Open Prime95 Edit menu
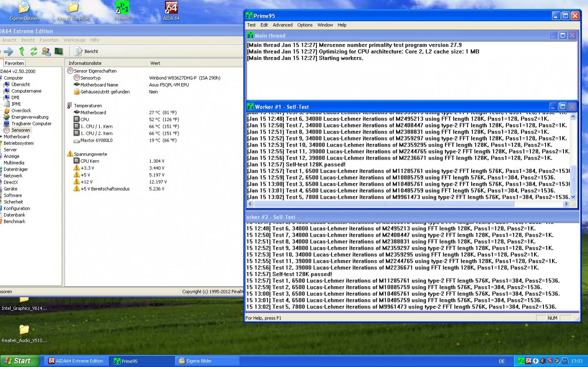Screen dimensions: 588x367 point(264,25)
